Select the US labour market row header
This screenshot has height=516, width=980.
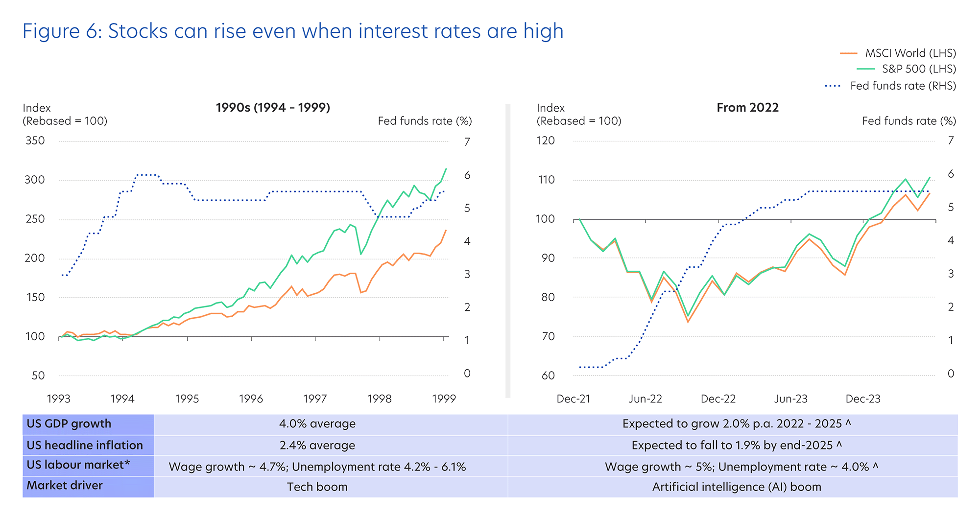click(78, 465)
